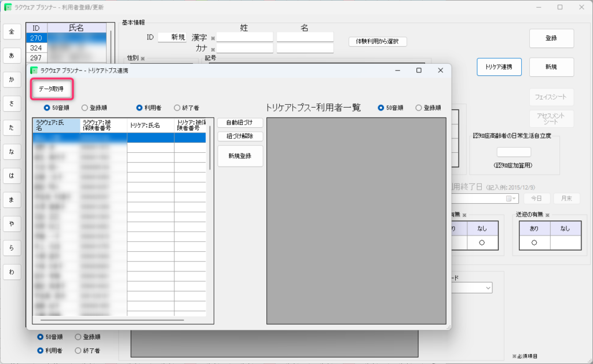Filter users by か kana button
Image resolution: width=593 pixels, height=364 pixels.
click(x=12, y=79)
